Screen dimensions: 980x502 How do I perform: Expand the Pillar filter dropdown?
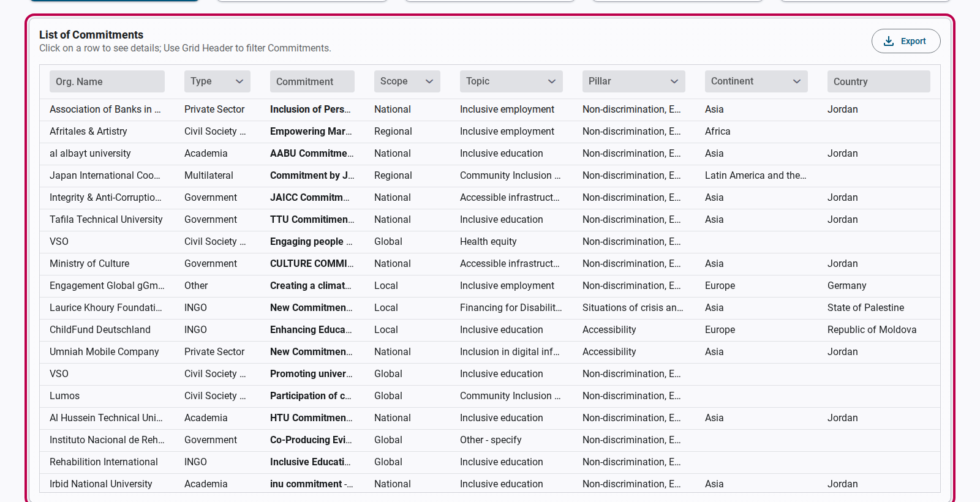pos(634,81)
